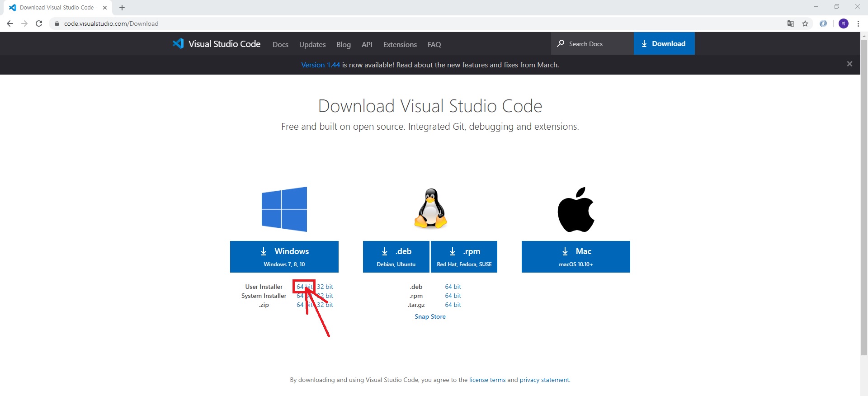Open the privacy statement link
868x396 pixels.
click(545, 380)
